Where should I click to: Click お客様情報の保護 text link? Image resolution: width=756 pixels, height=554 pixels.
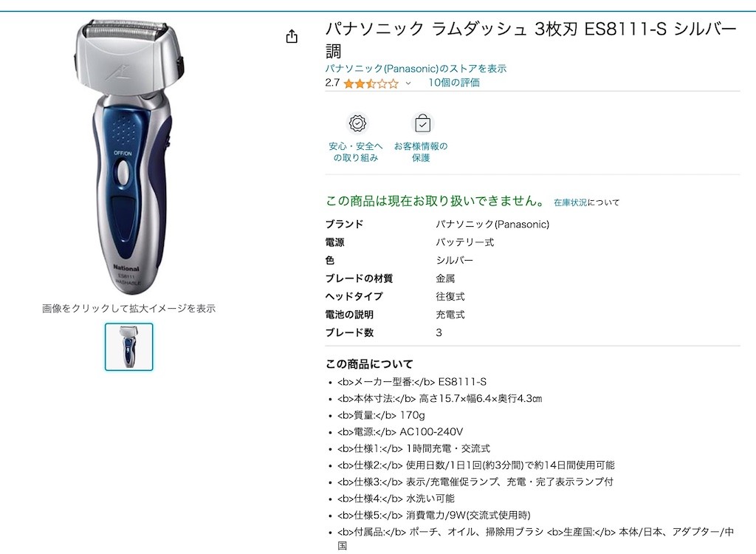(x=421, y=152)
